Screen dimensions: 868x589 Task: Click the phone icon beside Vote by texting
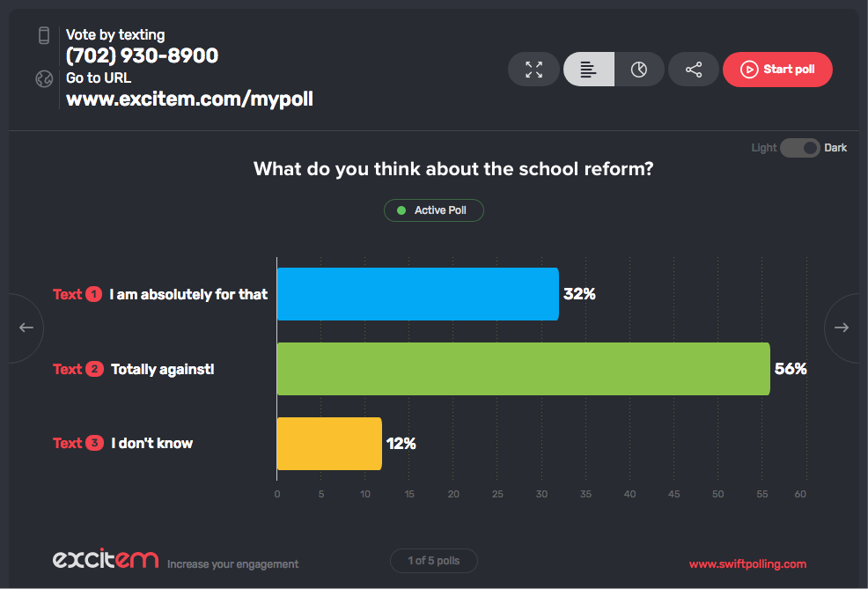44,35
